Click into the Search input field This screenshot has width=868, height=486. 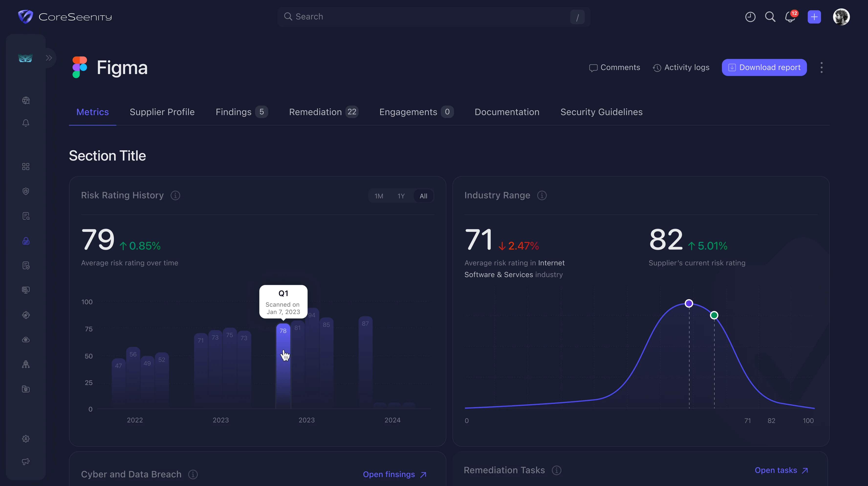point(434,17)
